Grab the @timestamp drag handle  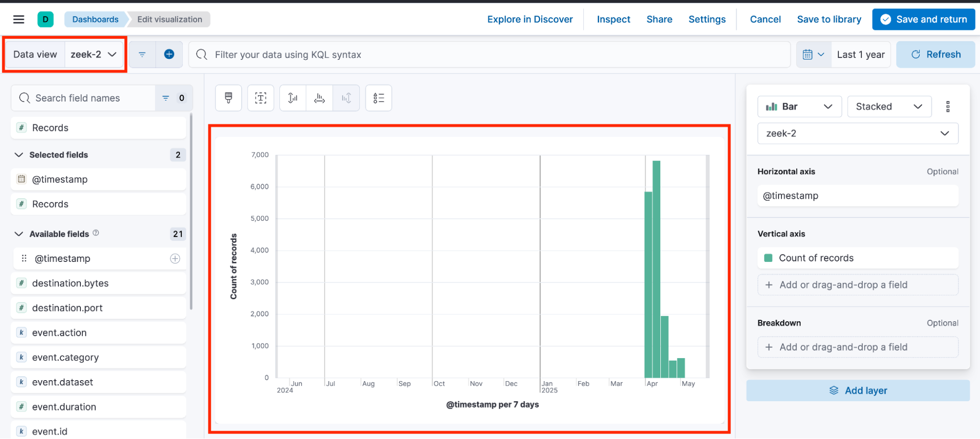pos(24,258)
